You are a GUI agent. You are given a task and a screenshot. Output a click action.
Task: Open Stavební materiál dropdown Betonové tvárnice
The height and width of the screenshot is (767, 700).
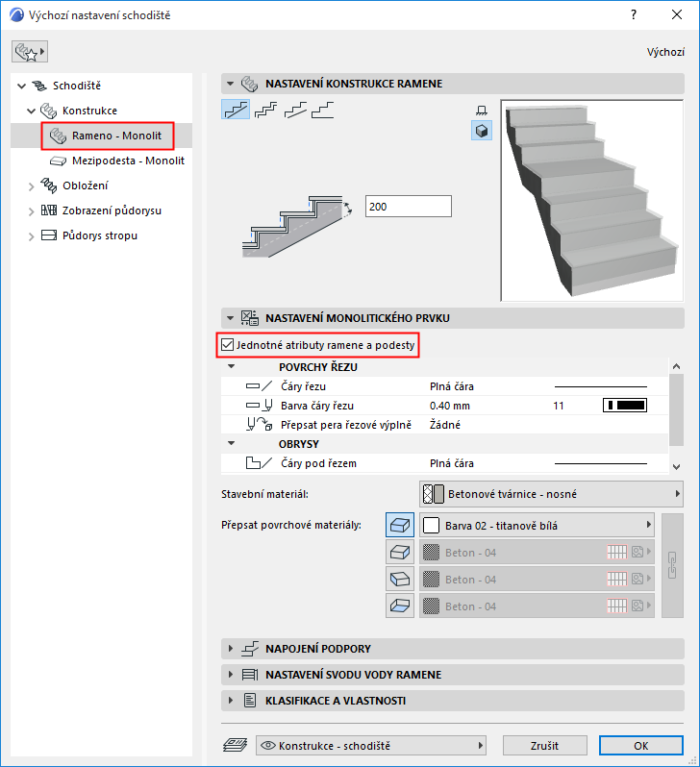click(551, 494)
